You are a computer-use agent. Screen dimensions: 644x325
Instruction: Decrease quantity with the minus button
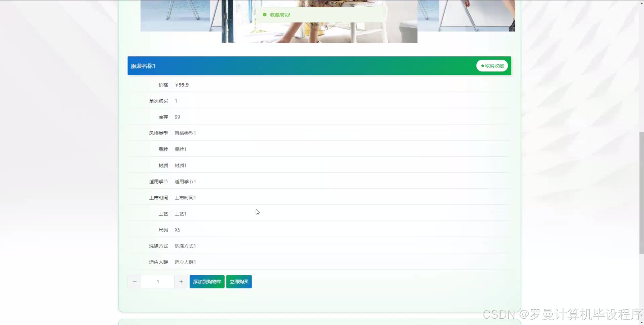(134, 281)
